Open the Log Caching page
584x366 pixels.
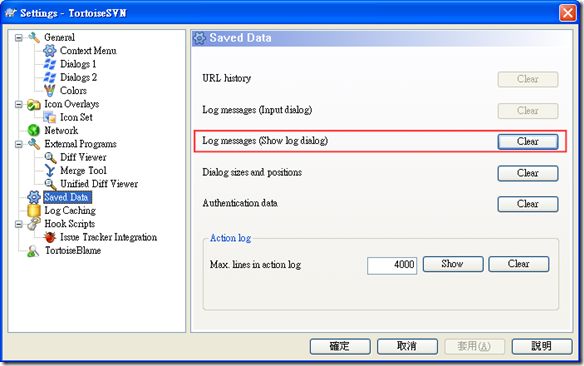(70, 210)
